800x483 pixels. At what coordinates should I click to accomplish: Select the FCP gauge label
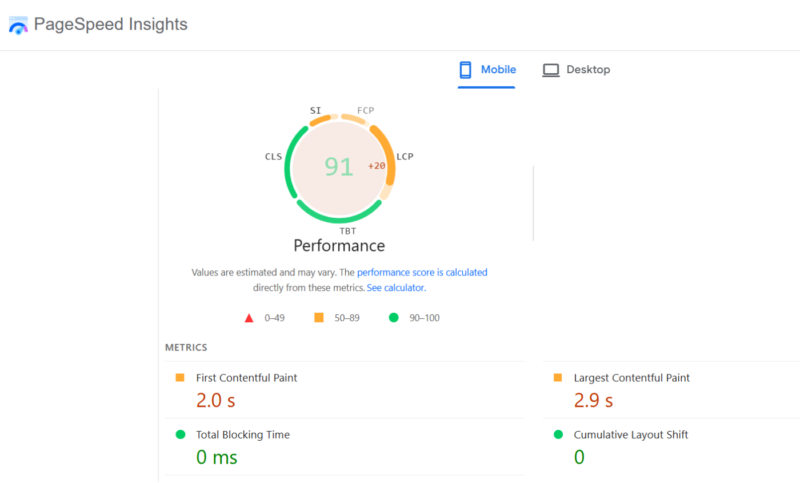click(365, 110)
